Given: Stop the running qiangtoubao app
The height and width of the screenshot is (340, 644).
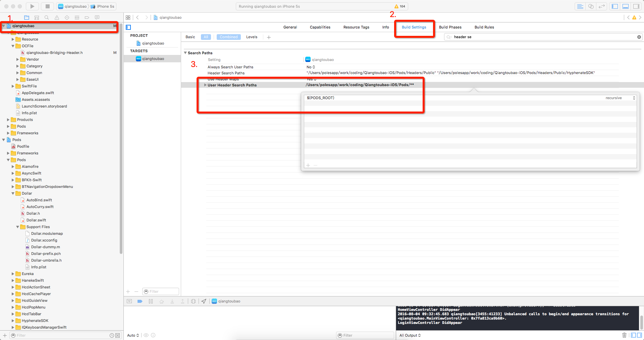Looking at the screenshot, I should click(x=47, y=6).
